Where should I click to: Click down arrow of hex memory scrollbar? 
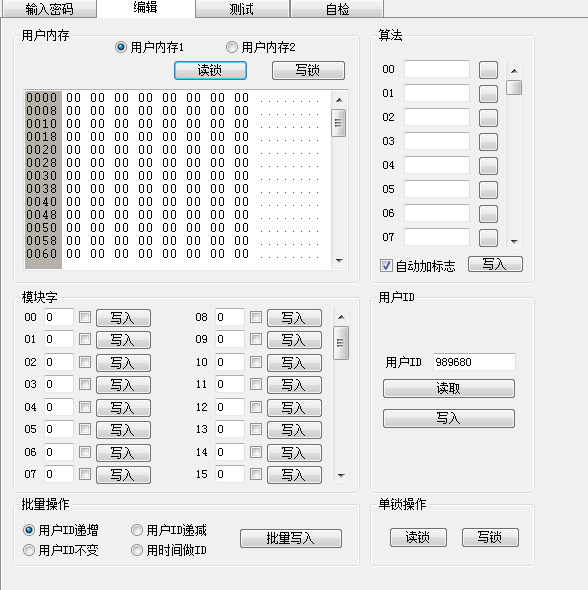[339, 261]
